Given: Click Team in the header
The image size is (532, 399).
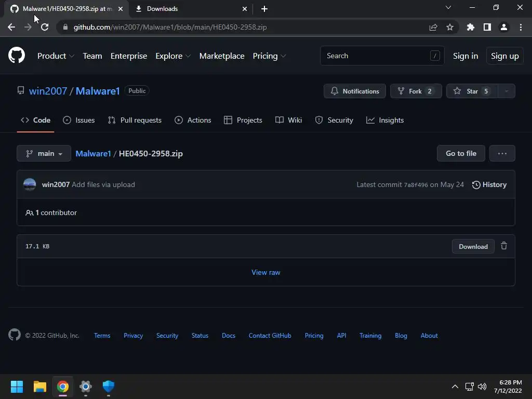Looking at the screenshot, I should click(x=92, y=56).
